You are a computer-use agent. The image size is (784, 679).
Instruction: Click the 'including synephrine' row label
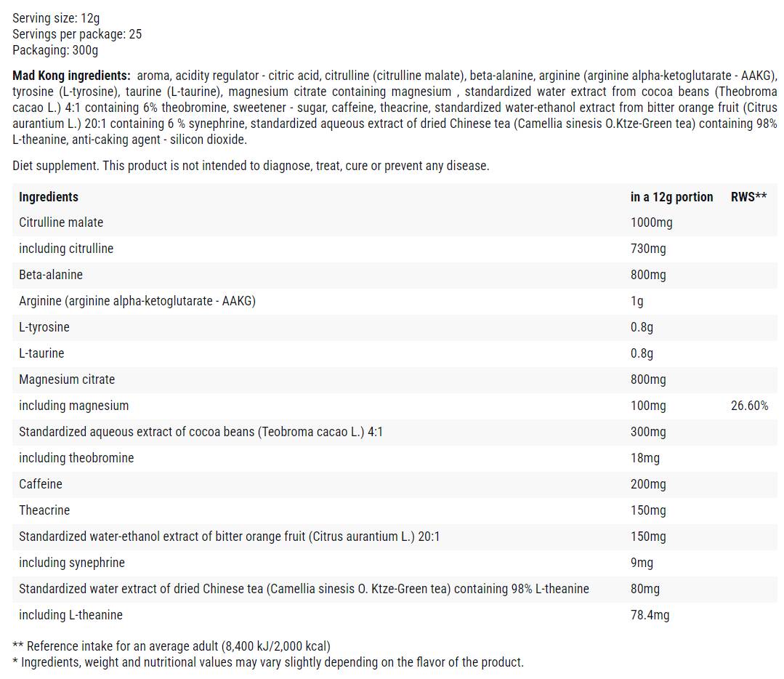tap(72, 563)
